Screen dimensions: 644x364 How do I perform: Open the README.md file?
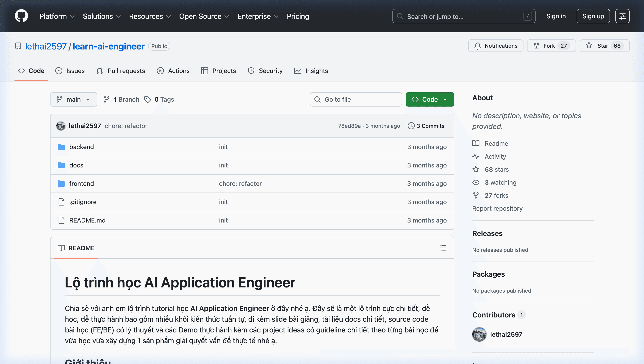click(87, 220)
